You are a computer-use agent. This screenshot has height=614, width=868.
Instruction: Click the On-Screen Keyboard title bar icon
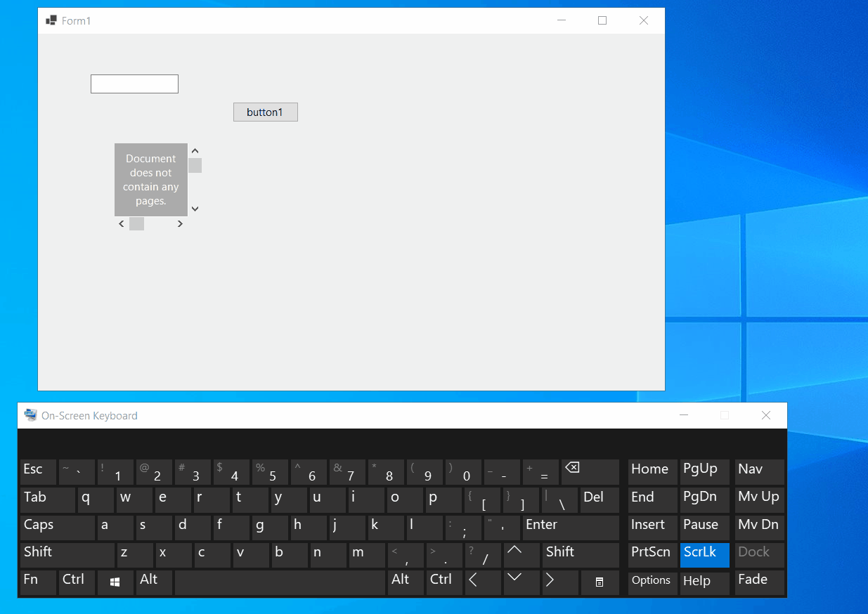point(30,415)
